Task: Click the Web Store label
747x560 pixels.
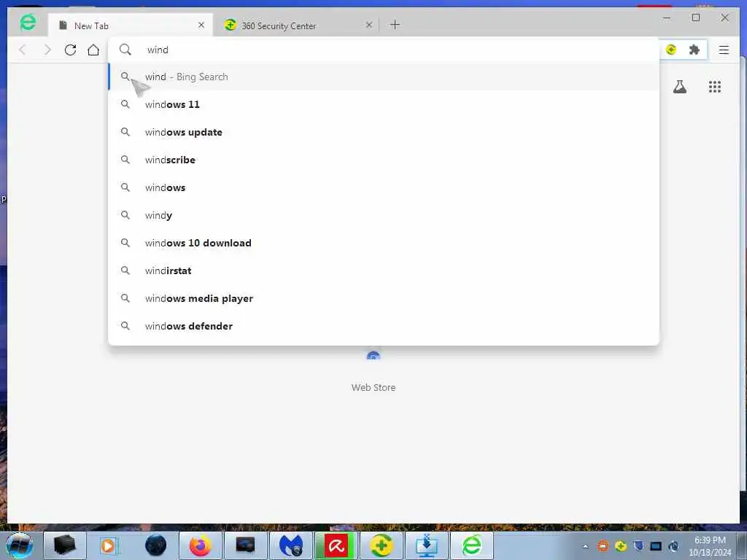Action: pyautogui.click(x=373, y=388)
